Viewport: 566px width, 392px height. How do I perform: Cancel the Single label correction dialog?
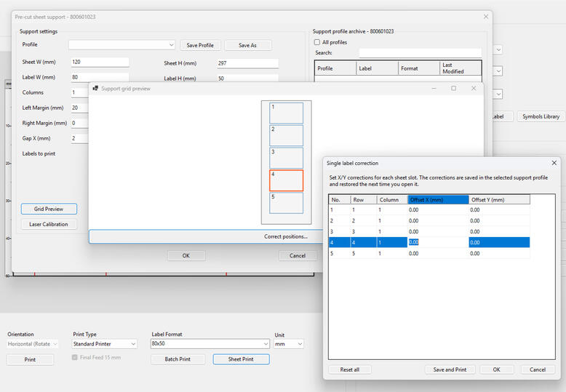click(538, 369)
